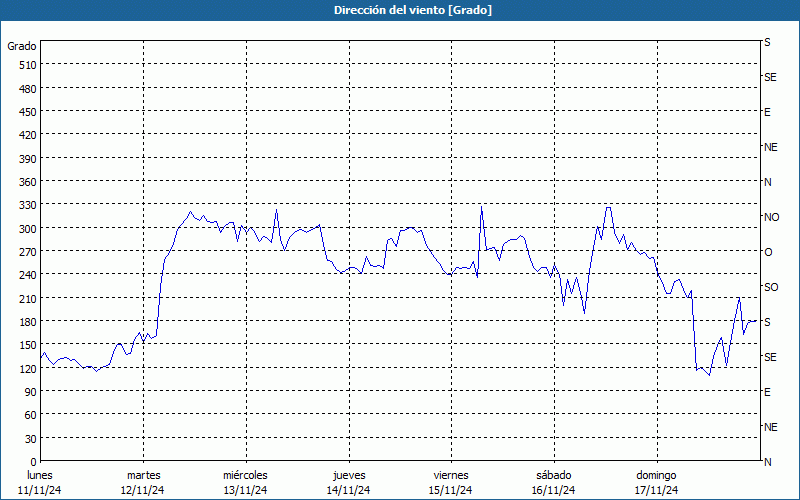Click the 'sábado' day label
The height and width of the screenshot is (500, 800).
pos(554,475)
